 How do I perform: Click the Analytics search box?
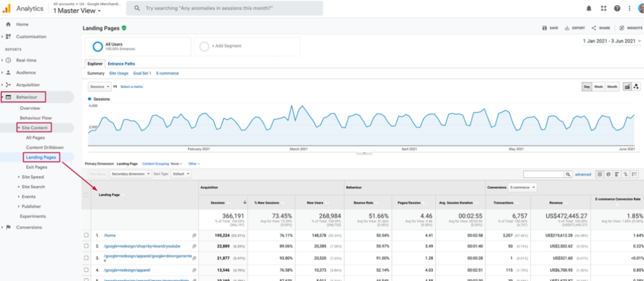225,9
